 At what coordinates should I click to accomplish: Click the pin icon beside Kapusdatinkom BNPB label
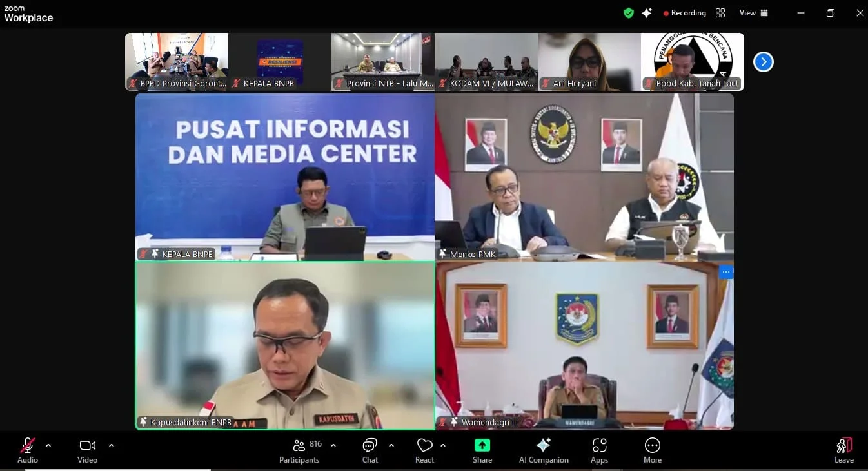143,422
